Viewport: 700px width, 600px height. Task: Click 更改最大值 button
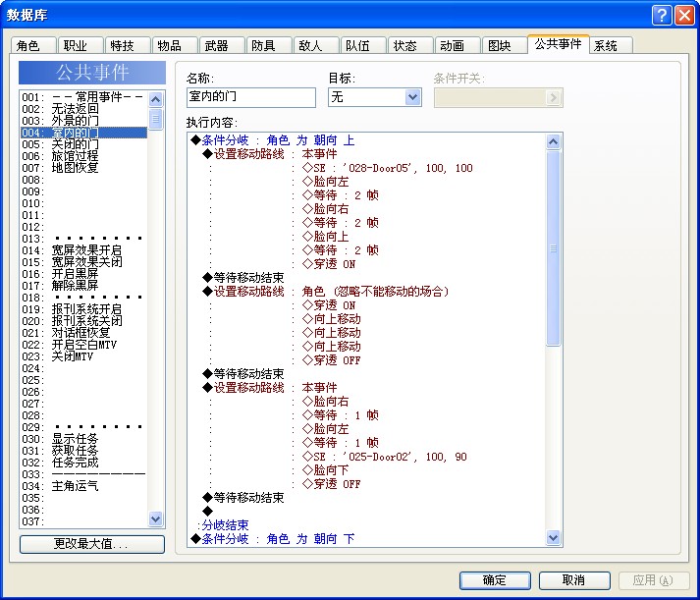coord(92,544)
